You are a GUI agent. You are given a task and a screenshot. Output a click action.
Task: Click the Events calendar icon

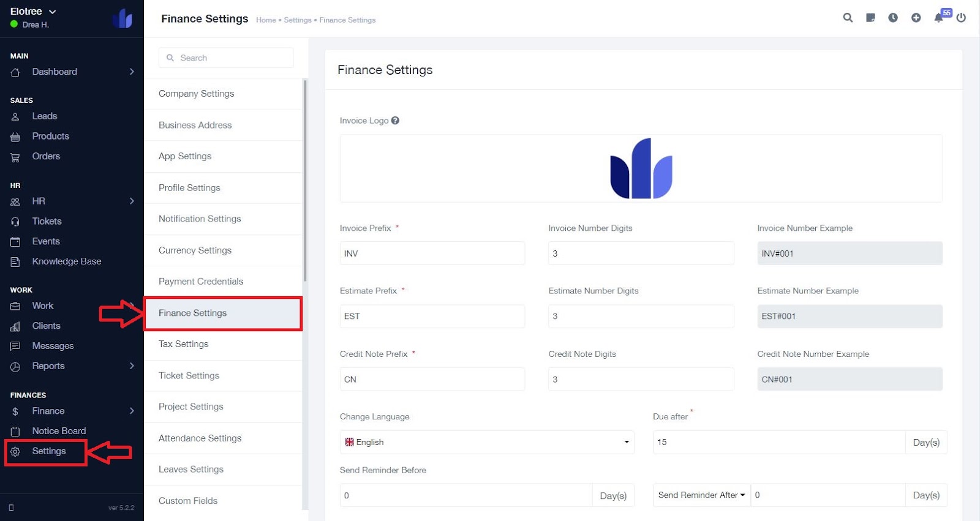tap(15, 242)
